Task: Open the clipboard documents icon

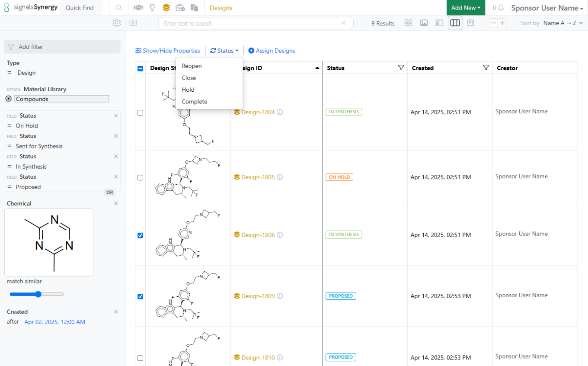Action: point(194,8)
